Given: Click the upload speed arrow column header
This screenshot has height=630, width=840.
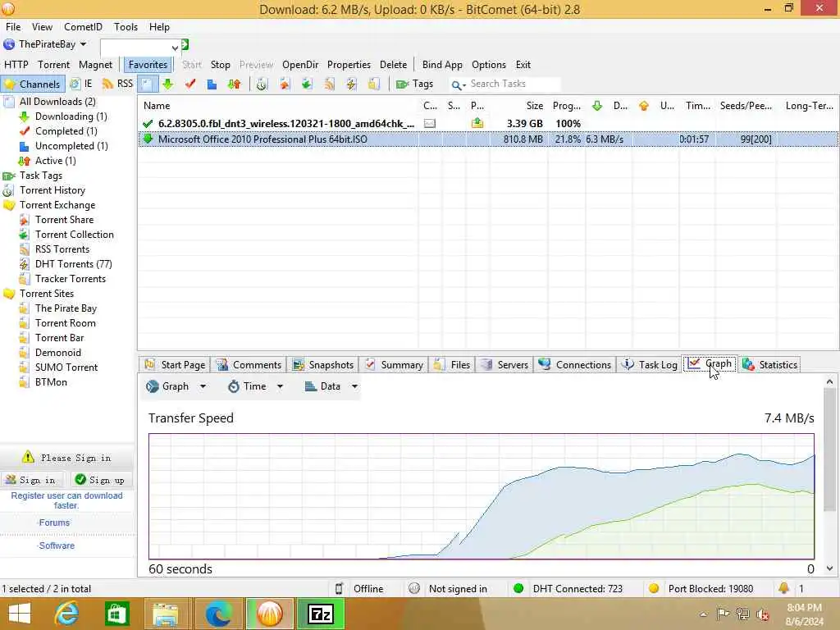Looking at the screenshot, I should 643,106.
